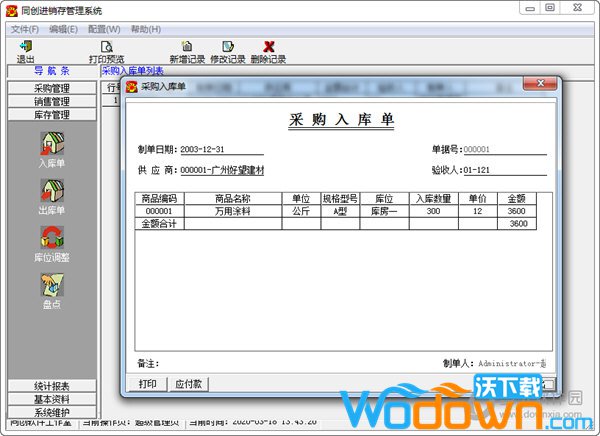Click the 制单人 Administrator value
The width and height of the screenshot is (600, 436).
512,363
